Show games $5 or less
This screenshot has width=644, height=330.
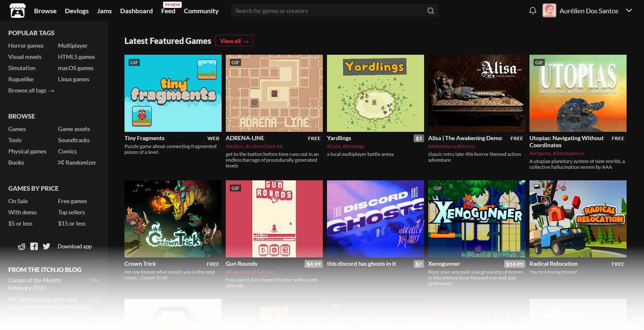(20, 223)
